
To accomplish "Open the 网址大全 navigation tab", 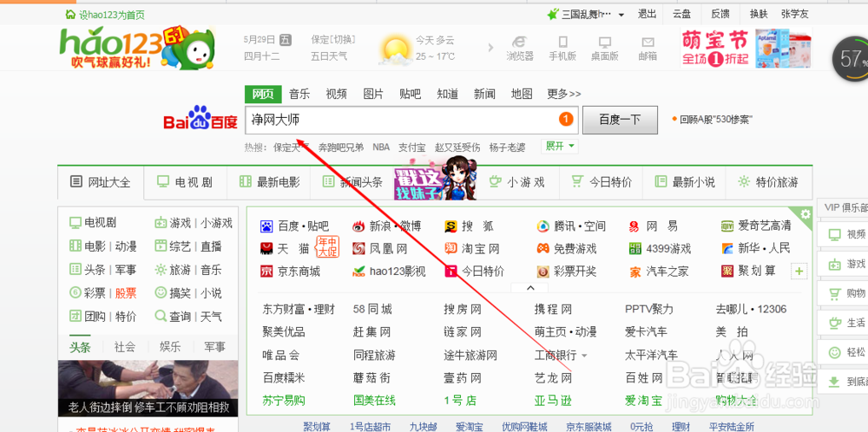I will pyautogui.click(x=101, y=182).
